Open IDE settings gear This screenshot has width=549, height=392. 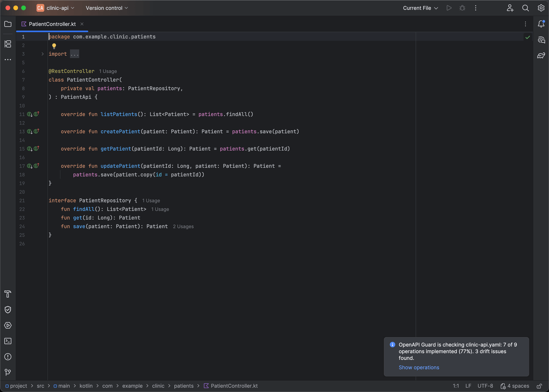(x=541, y=8)
